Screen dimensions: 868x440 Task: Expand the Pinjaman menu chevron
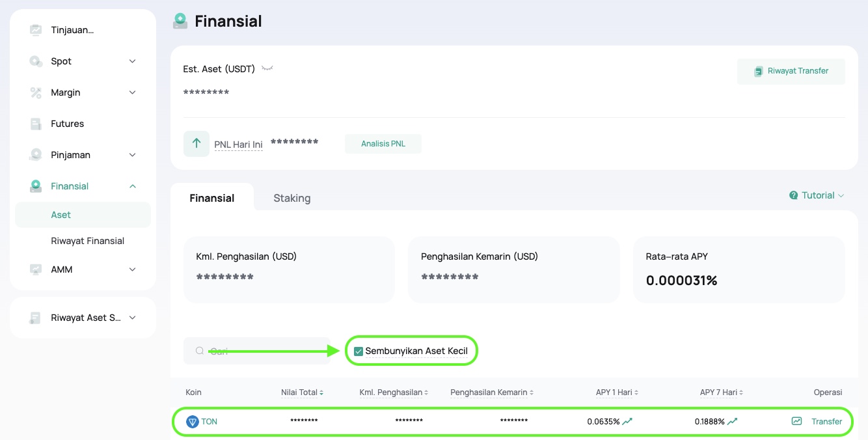click(x=133, y=155)
